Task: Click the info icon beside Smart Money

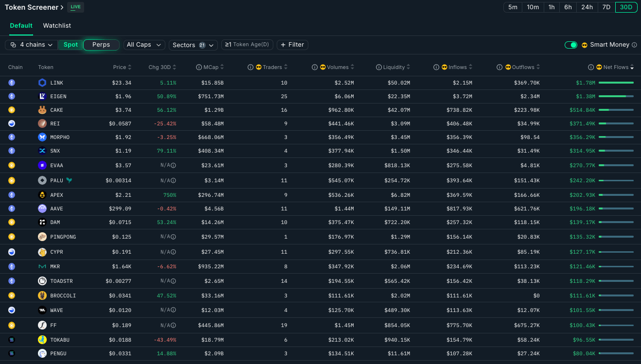Action: (634, 45)
